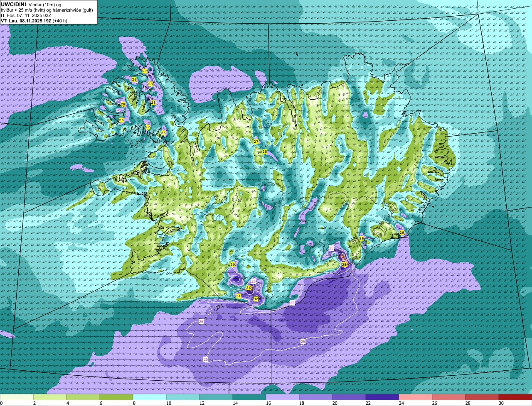
Task: Pick the green 4–6 legend color swatch
Action: click(83, 397)
